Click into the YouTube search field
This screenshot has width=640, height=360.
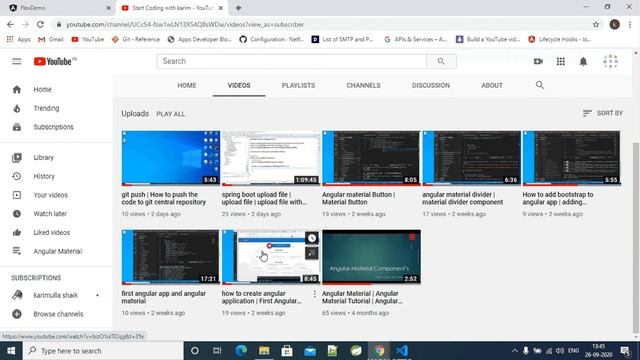pyautogui.click(x=291, y=61)
